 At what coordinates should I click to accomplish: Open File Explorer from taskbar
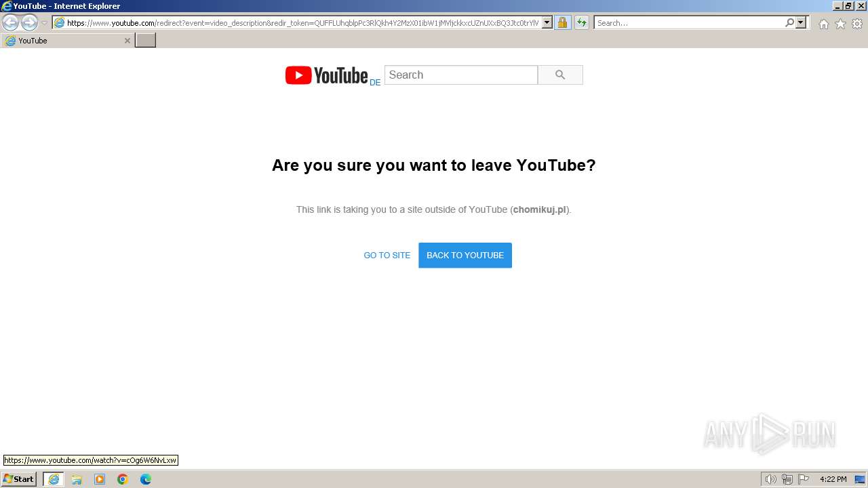[x=77, y=479]
